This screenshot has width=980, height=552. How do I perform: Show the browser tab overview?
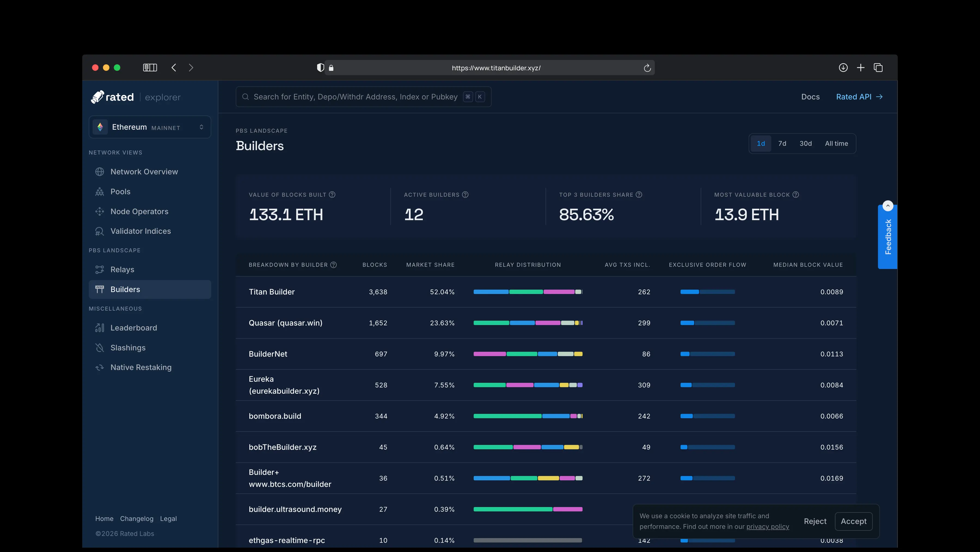click(x=878, y=67)
